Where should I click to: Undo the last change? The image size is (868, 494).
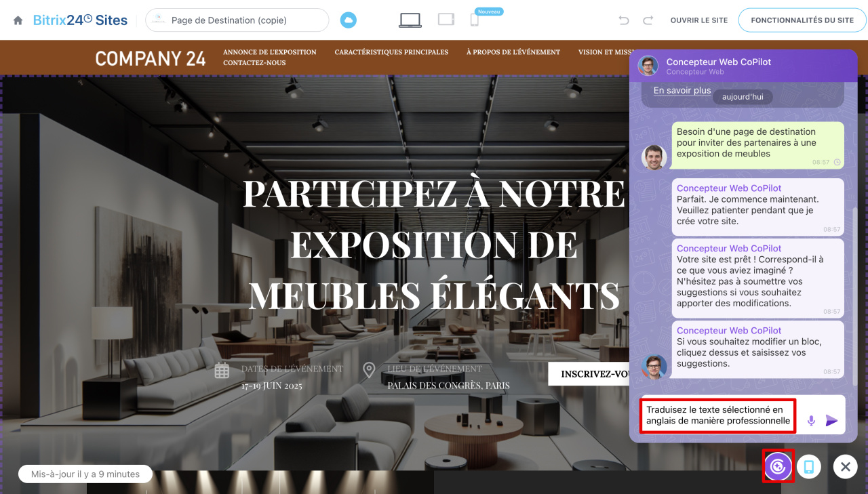[624, 20]
